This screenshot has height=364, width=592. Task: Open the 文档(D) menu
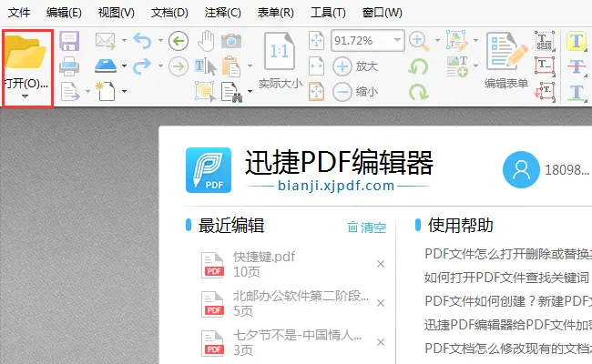click(x=169, y=13)
